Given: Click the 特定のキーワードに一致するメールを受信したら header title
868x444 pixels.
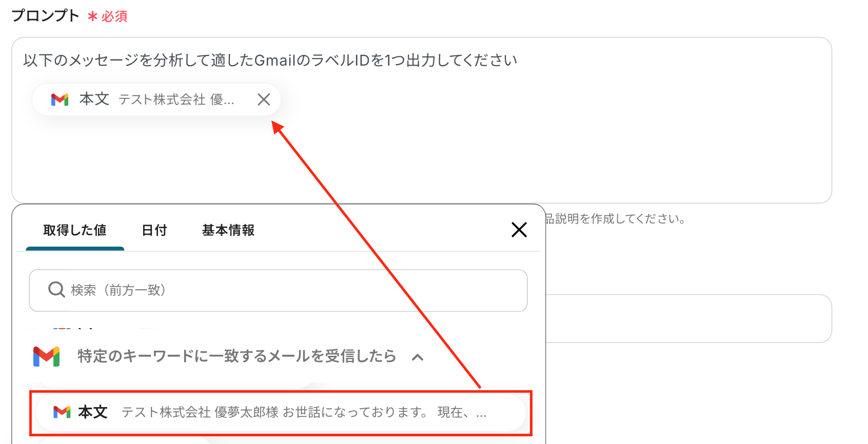Looking at the screenshot, I should pos(237,356).
